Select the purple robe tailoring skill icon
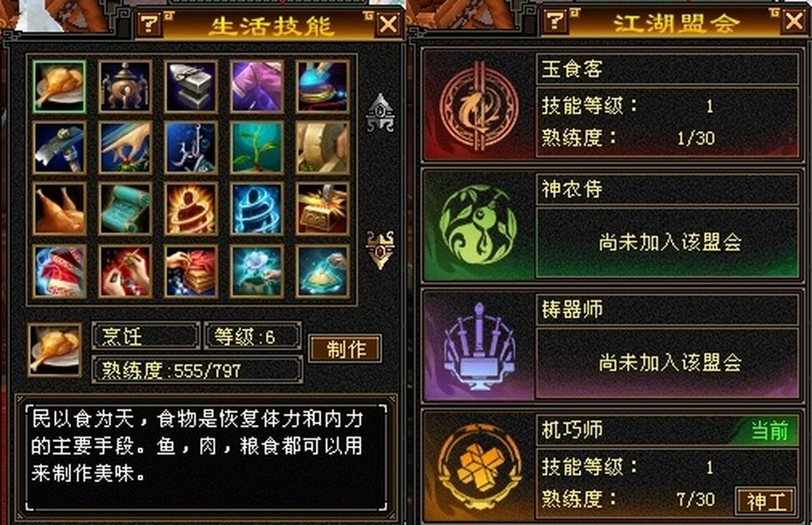The width and height of the screenshot is (812, 525). click(257, 87)
